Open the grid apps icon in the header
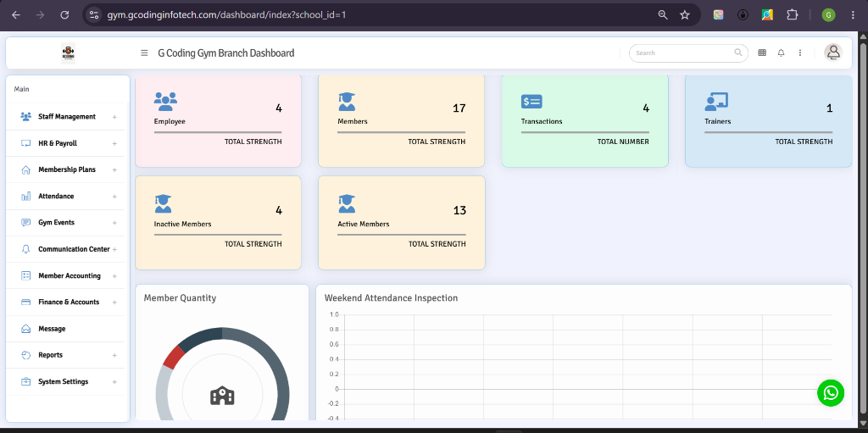The height and width of the screenshot is (433, 868). point(762,53)
